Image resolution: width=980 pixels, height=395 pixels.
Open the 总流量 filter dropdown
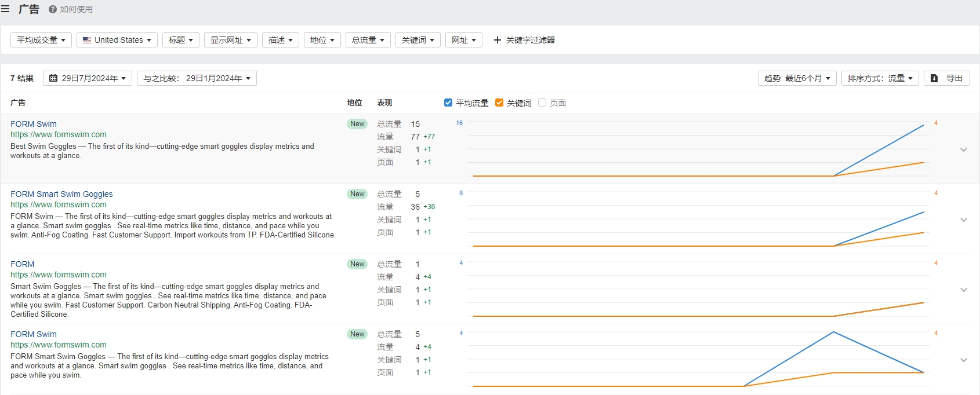click(x=368, y=40)
